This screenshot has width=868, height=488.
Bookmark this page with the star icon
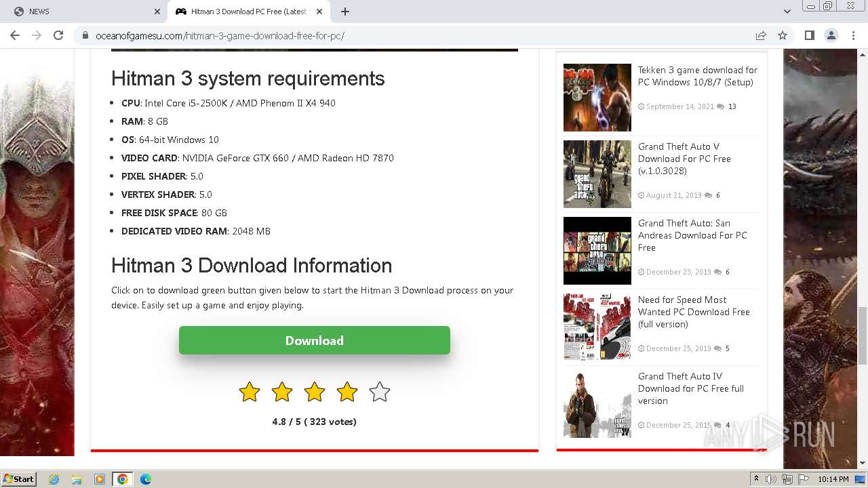point(783,35)
